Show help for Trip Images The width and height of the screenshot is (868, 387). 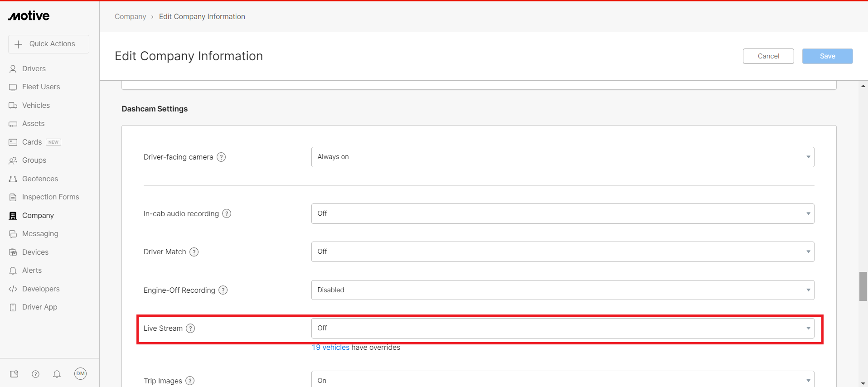(x=190, y=381)
